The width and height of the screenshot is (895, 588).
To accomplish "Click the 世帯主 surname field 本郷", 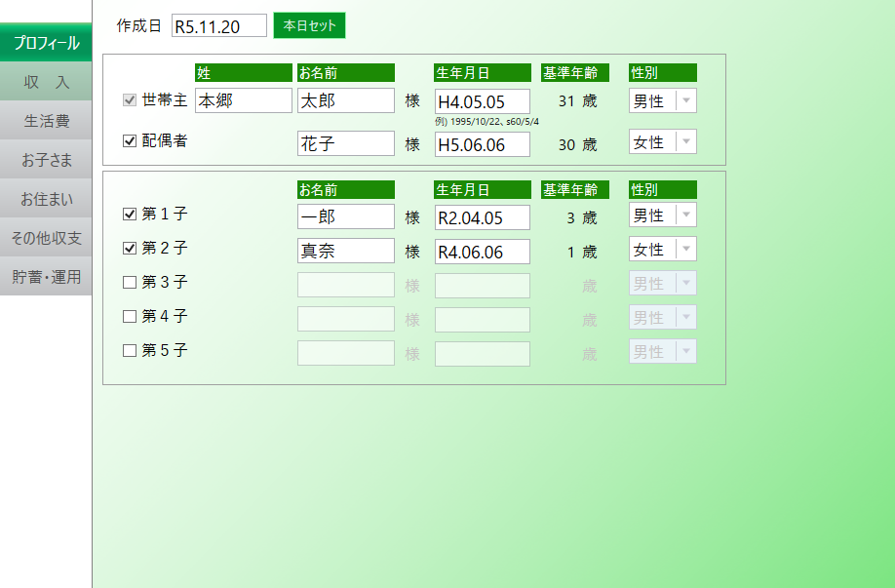I will tap(244, 100).
